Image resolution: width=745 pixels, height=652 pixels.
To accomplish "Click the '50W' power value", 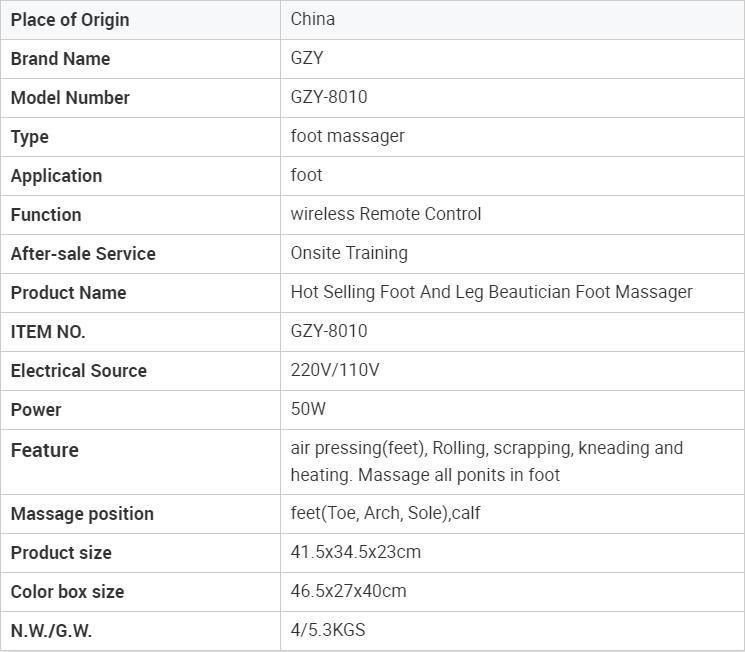I will (x=308, y=409).
